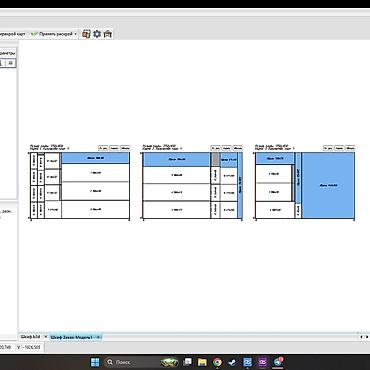Viewport: 370px width, 370px height.
Task: Select the narrow right-edge blue strip in second sheet
Action: tap(240, 185)
